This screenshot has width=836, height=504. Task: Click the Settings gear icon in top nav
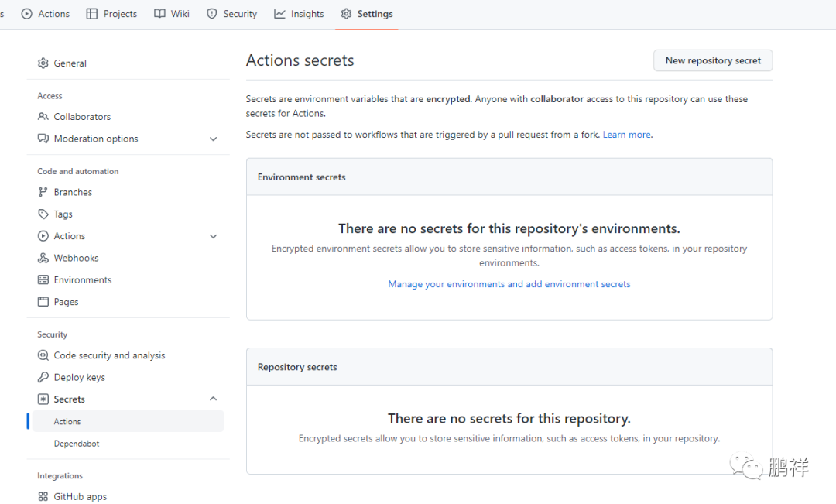point(346,14)
